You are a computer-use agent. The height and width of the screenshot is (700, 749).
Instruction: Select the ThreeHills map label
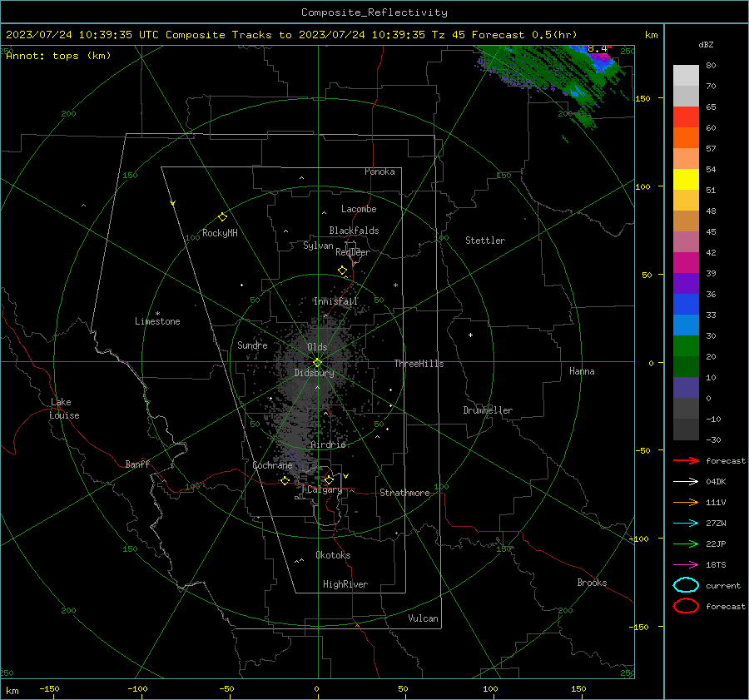419,364
